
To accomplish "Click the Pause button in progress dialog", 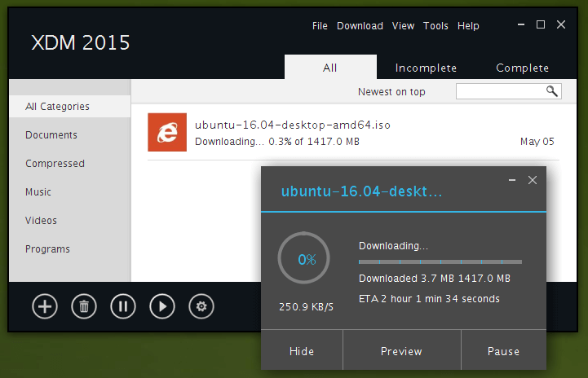I will click(504, 350).
